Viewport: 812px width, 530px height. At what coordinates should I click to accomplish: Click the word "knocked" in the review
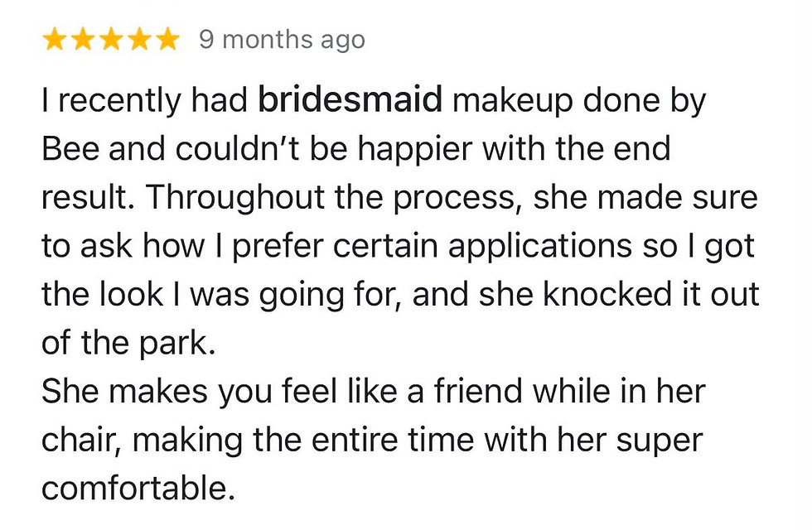click(602, 294)
